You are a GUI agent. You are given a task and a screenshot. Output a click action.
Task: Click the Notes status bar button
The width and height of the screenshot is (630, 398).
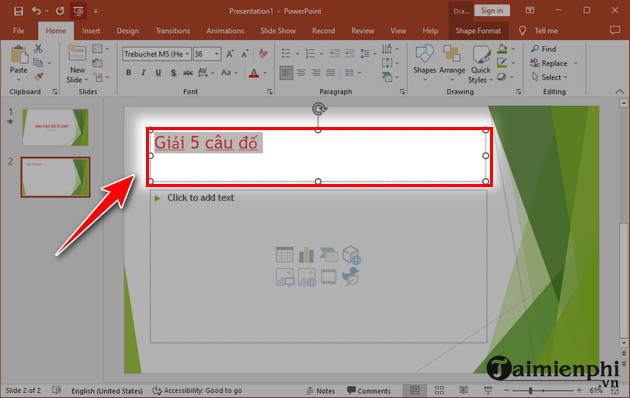pyautogui.click(x=320, y=391)
